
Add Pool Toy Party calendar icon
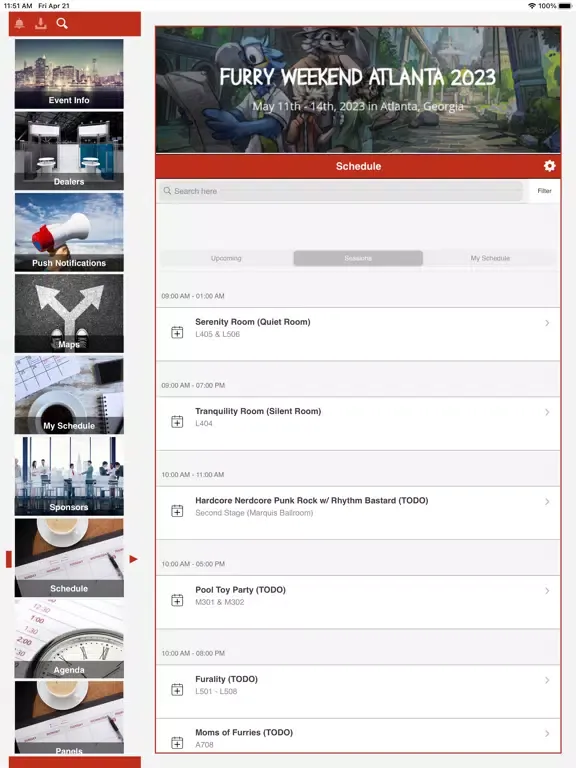pos(177,600)
